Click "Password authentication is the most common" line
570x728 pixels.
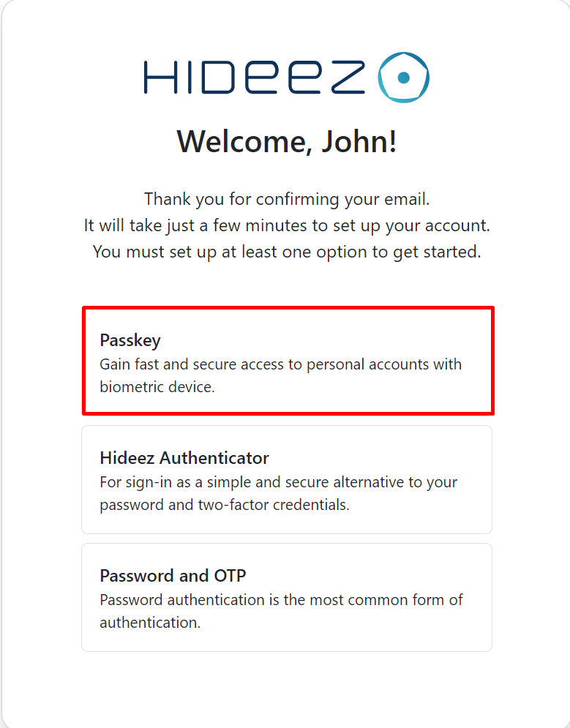(282, 600)
